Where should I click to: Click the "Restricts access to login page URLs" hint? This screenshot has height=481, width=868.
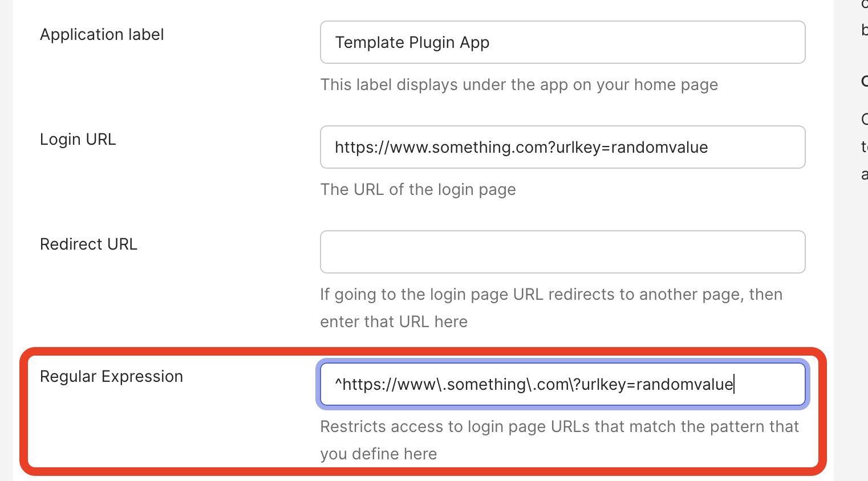coord(559,427)
